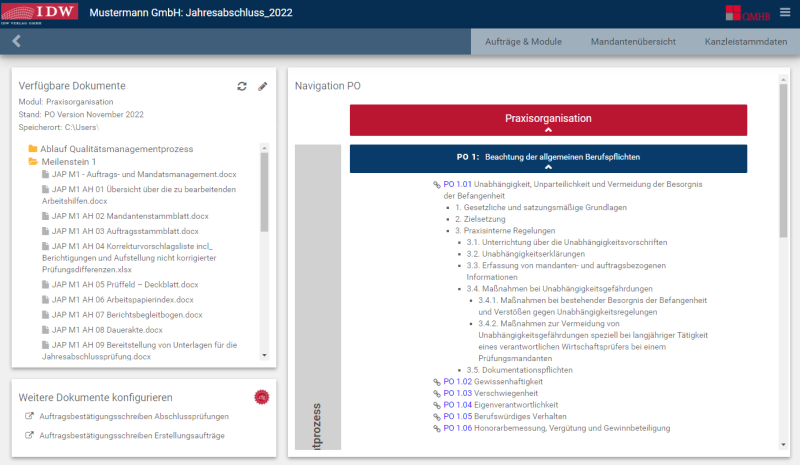Open Auftragsbestätigungsschreiben Abschlussprüfungen

point(134,417)
